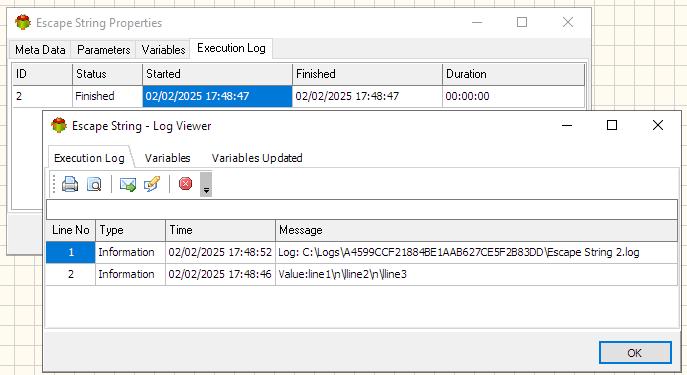The width and height of the screenshot is (687, 375).
Task: Click the Log file path message cell
Action: (477, 252)
